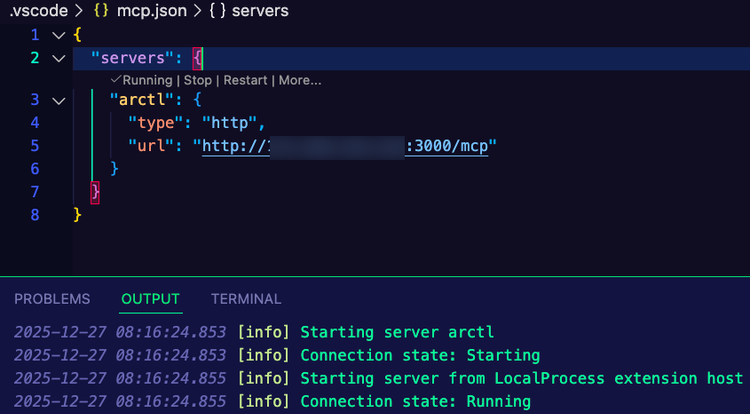This screenshot has width=750, height=414.
Task: Collapse the fold chevron on line 1
Action: coord(58,35)
